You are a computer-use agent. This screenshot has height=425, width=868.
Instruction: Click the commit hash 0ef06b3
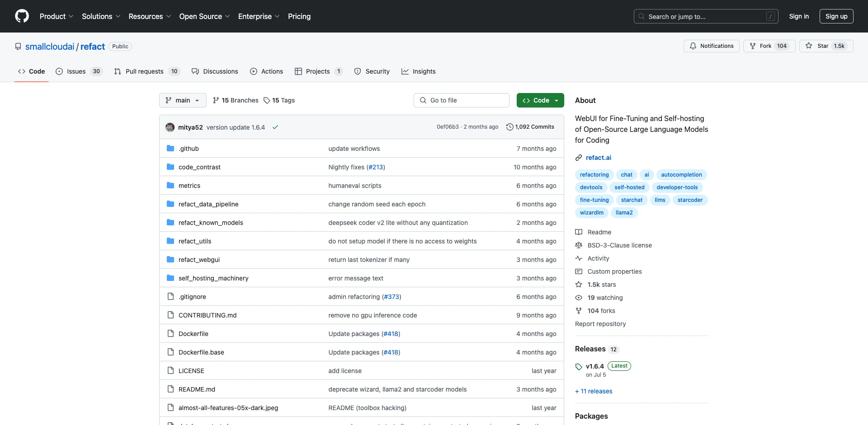coord(448,127)
